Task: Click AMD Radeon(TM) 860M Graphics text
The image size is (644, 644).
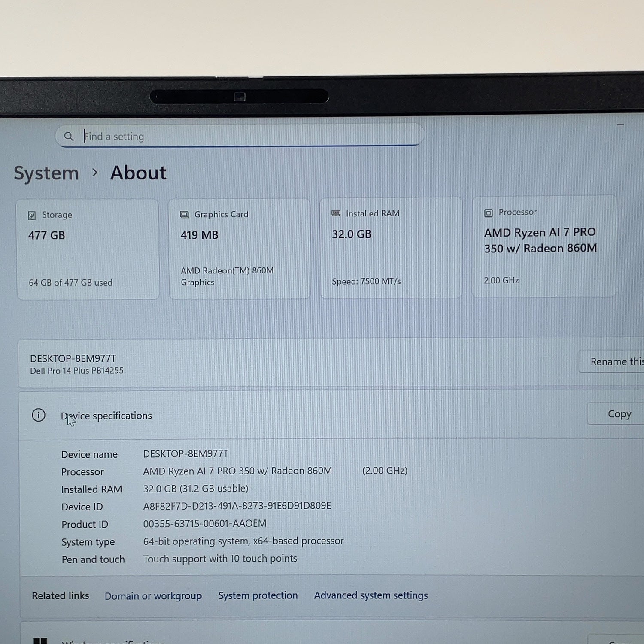Action: [227, 276]
